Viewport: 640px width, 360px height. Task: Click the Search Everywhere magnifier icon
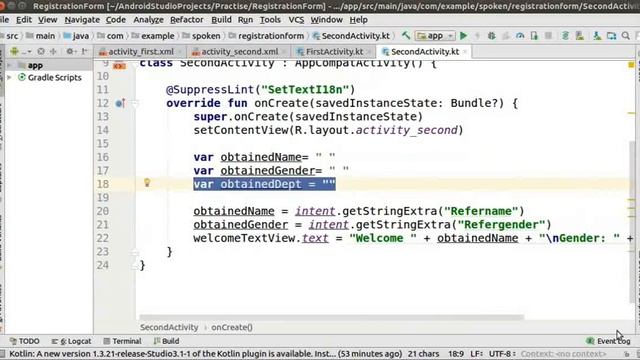pos(626,36)
